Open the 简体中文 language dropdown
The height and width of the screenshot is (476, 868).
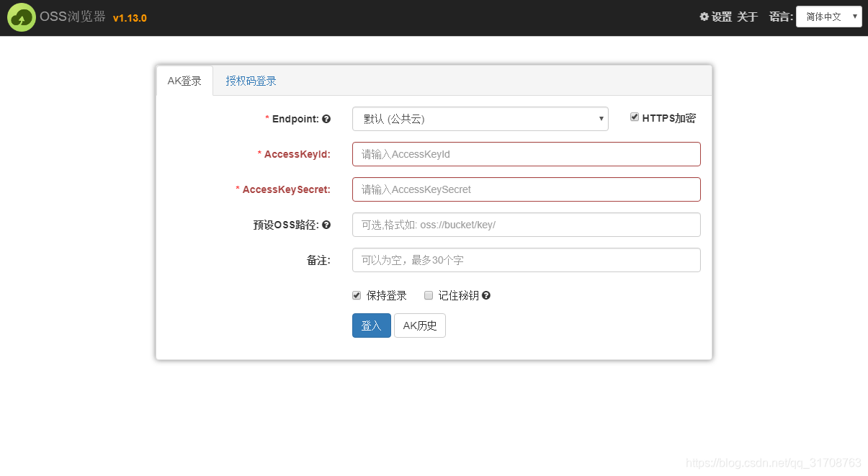coord(828,16)
